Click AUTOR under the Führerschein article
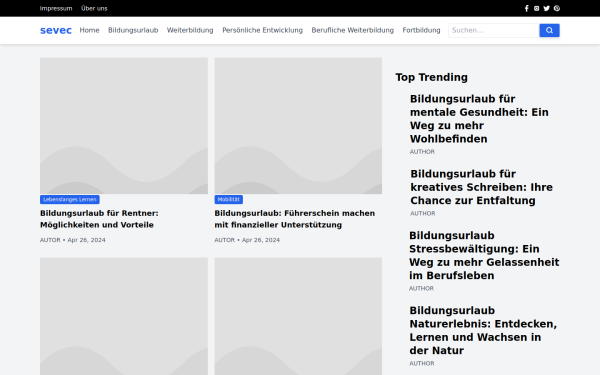Image resolution: width=600 pixels, height=375 pixels. [x=225, y=240]
